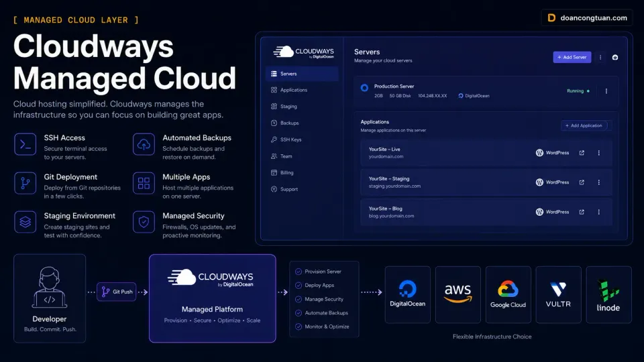Click the DigitalOcean icon under Production Server

coord(460,96)
